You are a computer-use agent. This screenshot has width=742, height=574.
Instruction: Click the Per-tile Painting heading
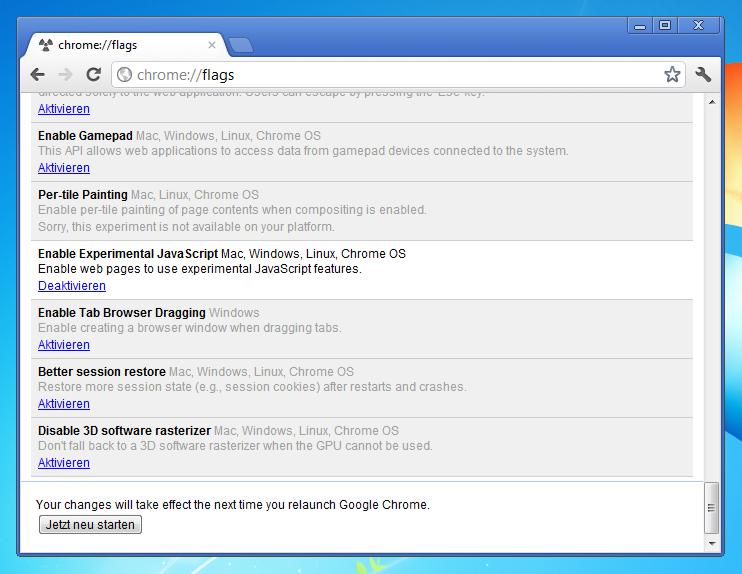point(83,195)
